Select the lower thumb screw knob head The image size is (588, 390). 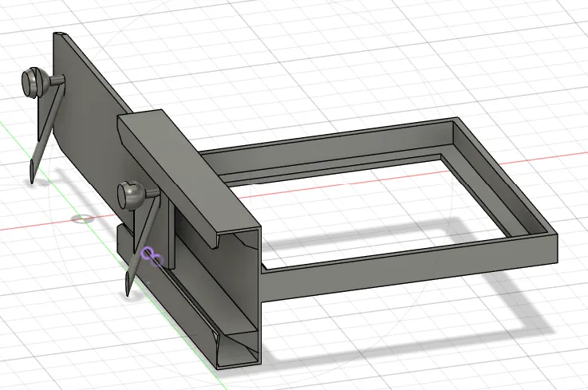132,195
